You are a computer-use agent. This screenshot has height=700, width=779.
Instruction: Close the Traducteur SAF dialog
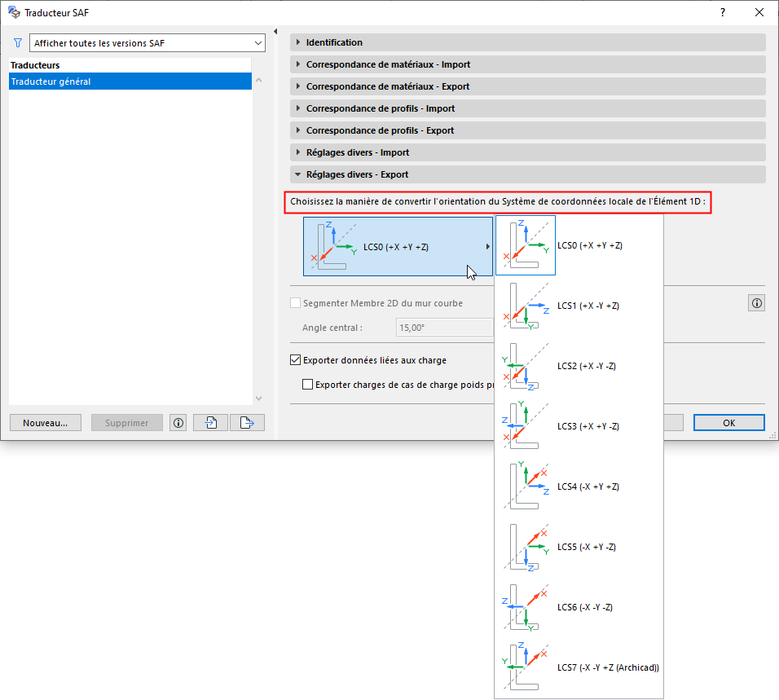pos(759,12)
